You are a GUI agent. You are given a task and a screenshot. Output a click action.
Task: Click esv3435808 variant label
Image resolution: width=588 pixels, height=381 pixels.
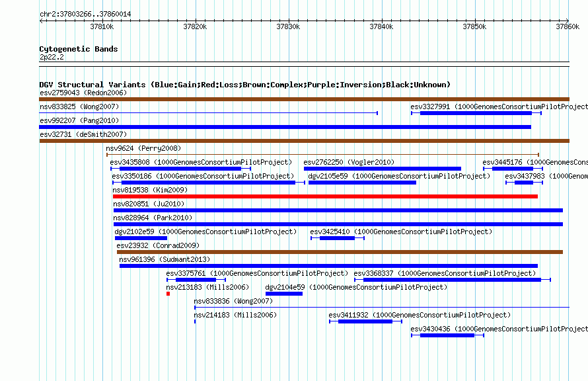tap(201, 162)
